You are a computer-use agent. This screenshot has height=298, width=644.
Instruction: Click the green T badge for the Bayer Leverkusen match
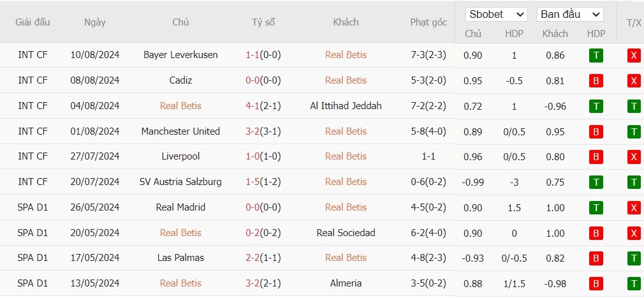(x=596, y=56)
